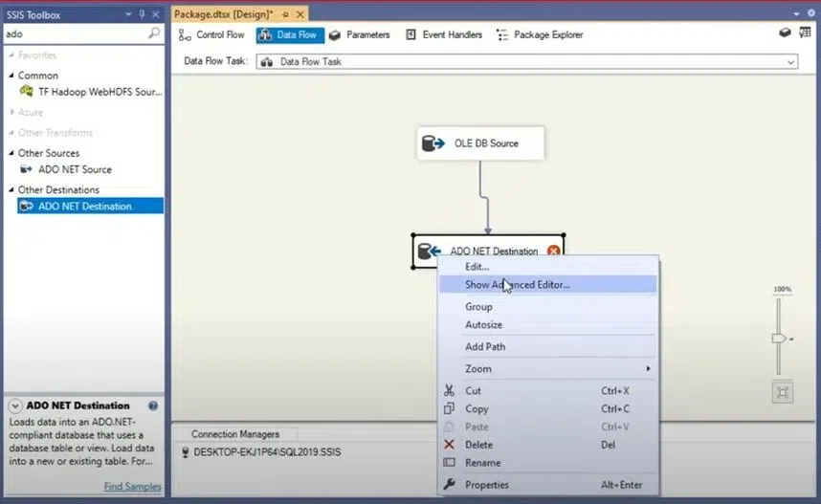
Task: Switch to the Parameters tab
Action: click(360, 34)
